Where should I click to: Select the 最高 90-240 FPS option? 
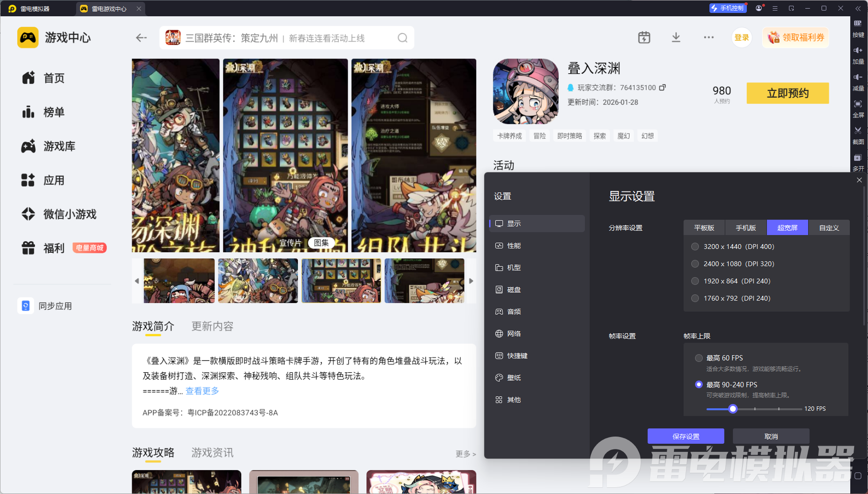[x=699, y=384]
